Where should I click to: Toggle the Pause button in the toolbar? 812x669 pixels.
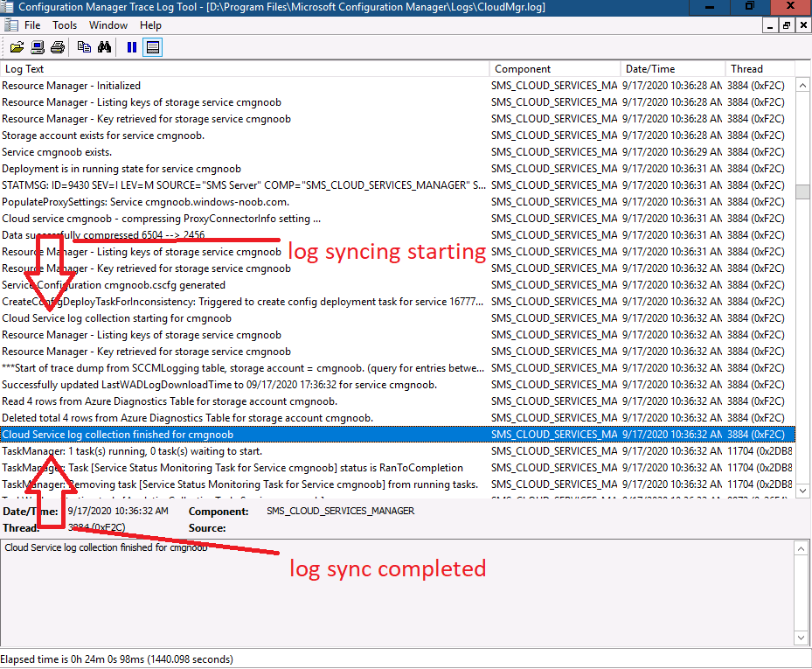tap(132, 48)
